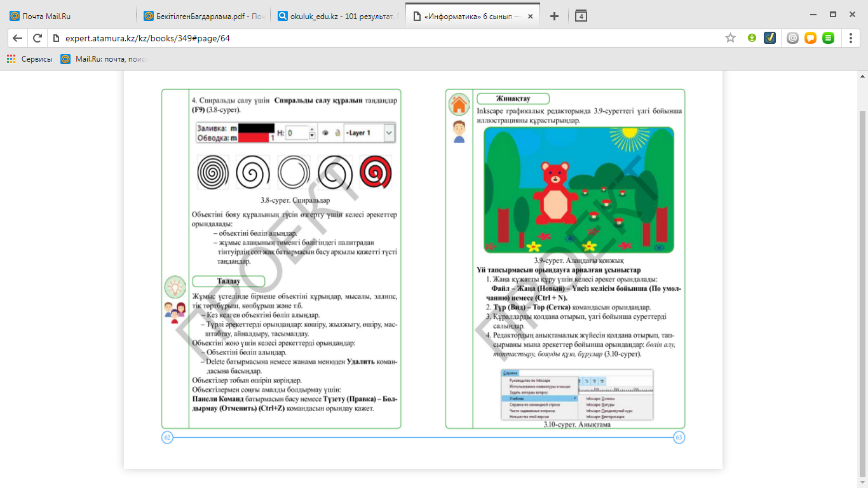The height and width of the screenshot is (488, 868).
Task: Go back to the previous page
Action: click(17, 38)
